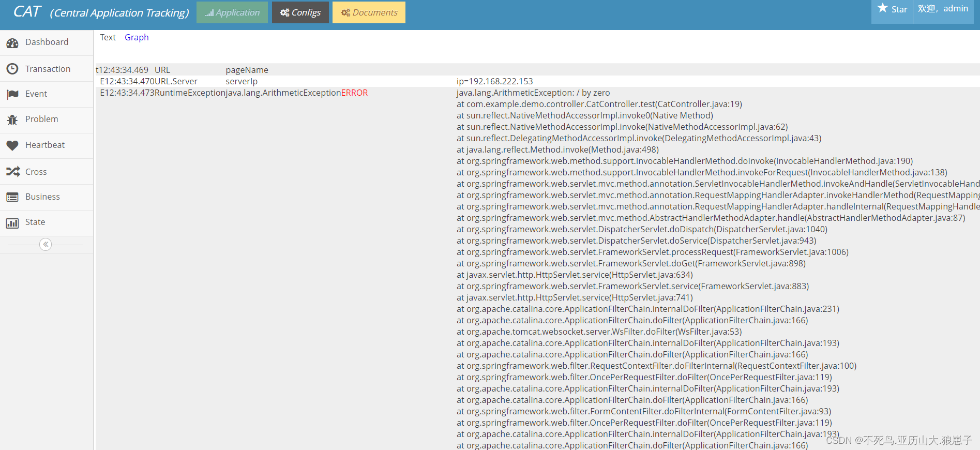Image resolution: width=980 pixels, height=450 pixels.
Task: Open the Transaction sidebar item
Action: click(47, 69)
